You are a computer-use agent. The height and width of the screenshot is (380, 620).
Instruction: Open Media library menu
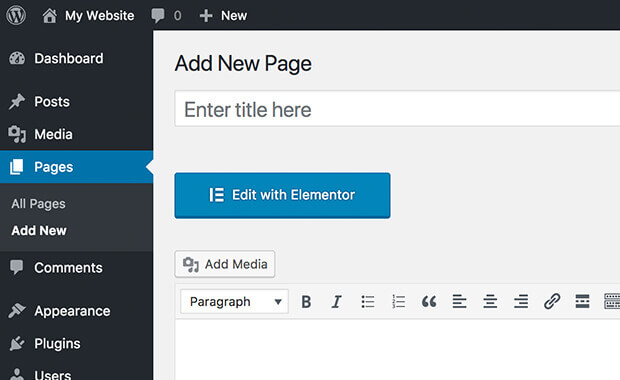(76, 134)
